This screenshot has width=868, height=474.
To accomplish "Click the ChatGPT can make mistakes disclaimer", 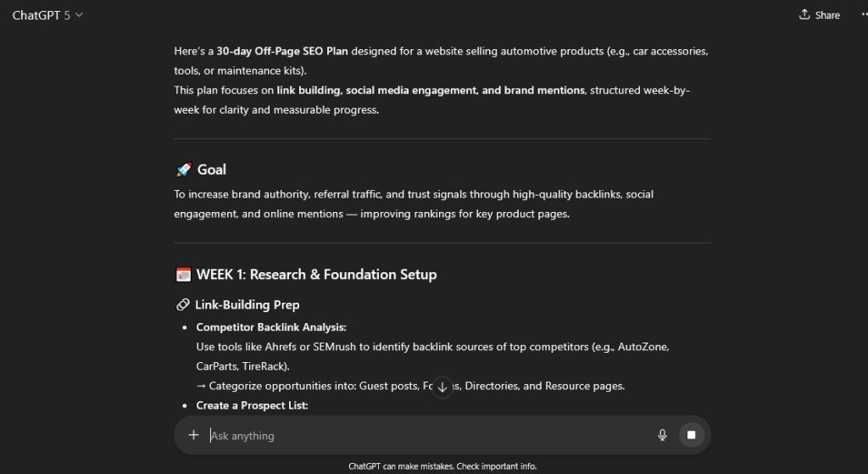I will click(x=442, y=466).
